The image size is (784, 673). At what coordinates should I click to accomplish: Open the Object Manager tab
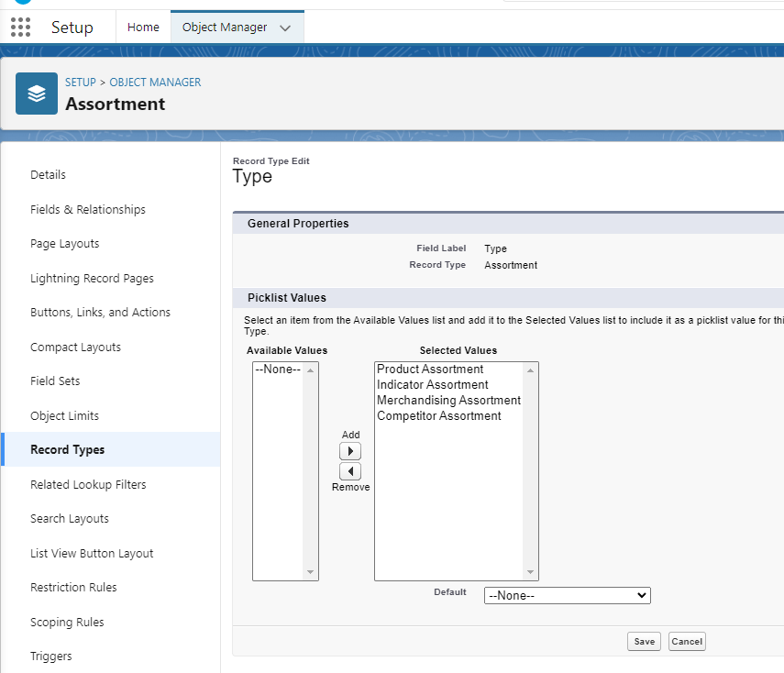coord(224,28)
